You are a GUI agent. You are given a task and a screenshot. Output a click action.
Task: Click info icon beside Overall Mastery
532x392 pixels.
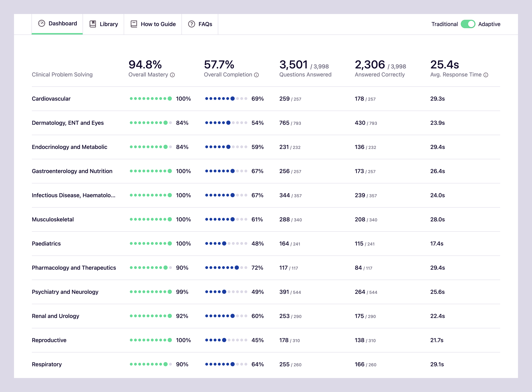(173, 75)
